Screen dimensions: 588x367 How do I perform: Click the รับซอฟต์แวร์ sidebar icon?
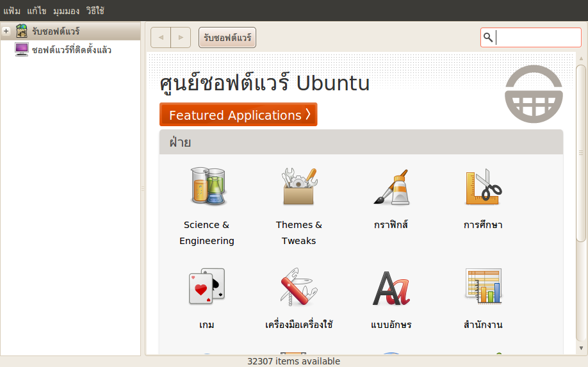pos(22,31)
